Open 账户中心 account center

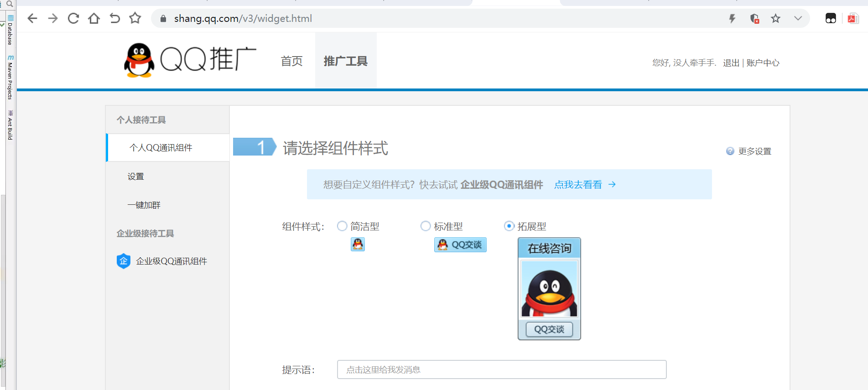coord(763,63)
